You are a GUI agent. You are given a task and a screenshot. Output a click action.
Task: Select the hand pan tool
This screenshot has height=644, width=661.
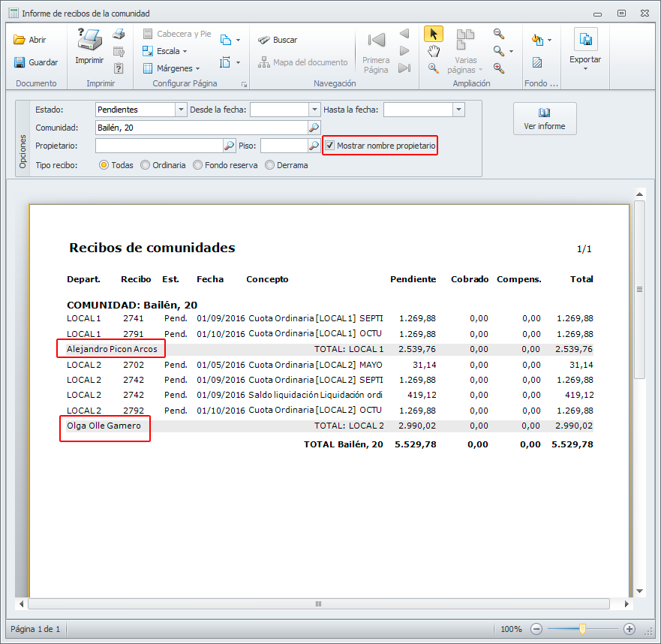coord(433,51)
